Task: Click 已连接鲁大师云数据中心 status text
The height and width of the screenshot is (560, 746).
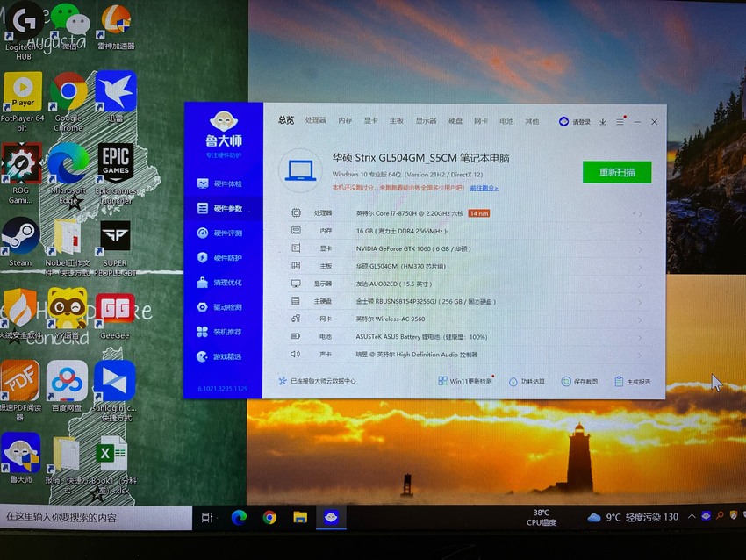Action: (317, 381)
